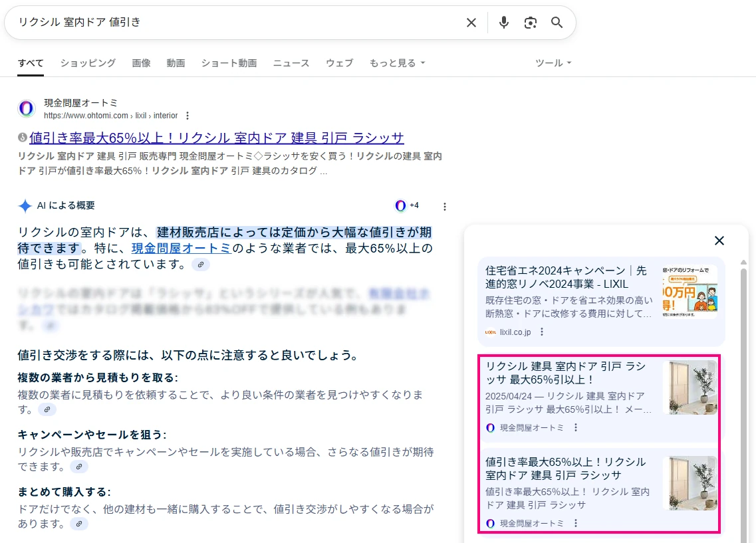756x543 pixels.
Task: Switch to the ウェブ tab
Action: coord(339,63)
